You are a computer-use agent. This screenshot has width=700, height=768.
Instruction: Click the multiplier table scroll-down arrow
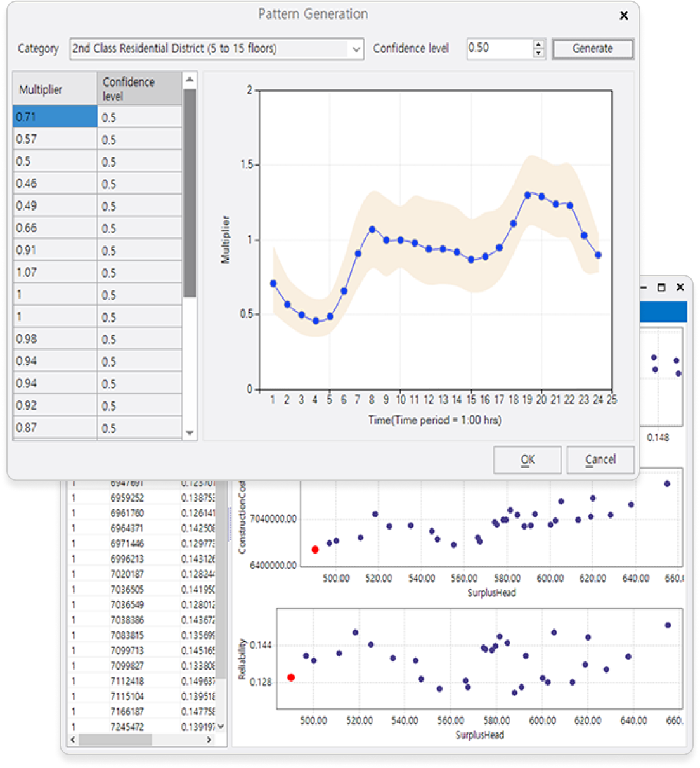click(x=190, y=433)
